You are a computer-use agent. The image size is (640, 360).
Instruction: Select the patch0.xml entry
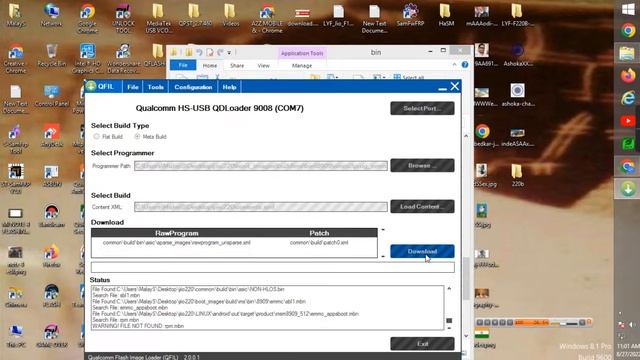point(319,242)
